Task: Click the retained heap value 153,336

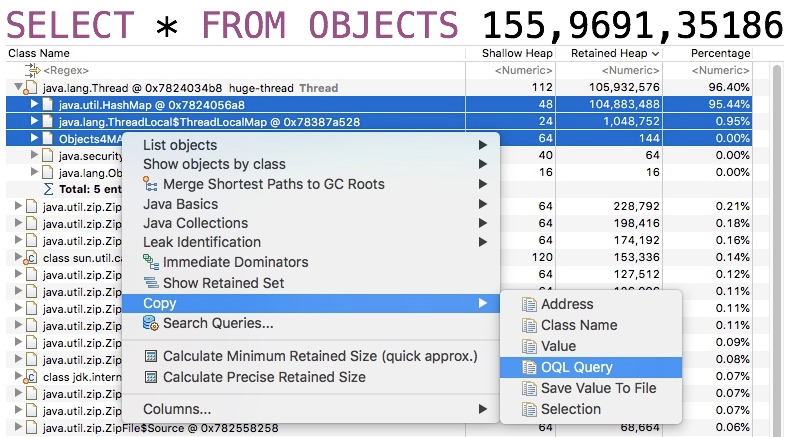Action: (x=636, y=257)
